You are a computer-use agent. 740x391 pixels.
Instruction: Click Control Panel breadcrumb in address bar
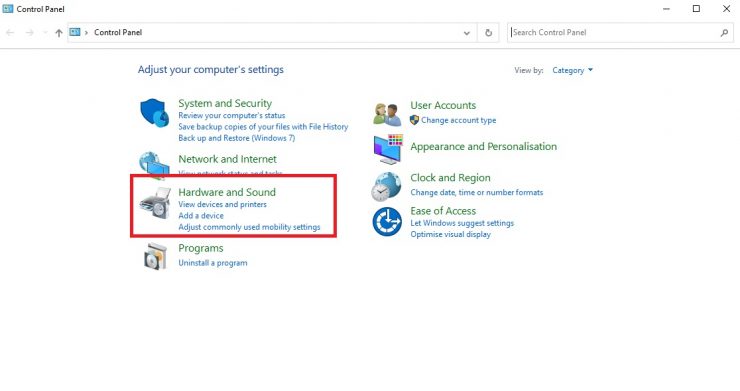(118, 33)
